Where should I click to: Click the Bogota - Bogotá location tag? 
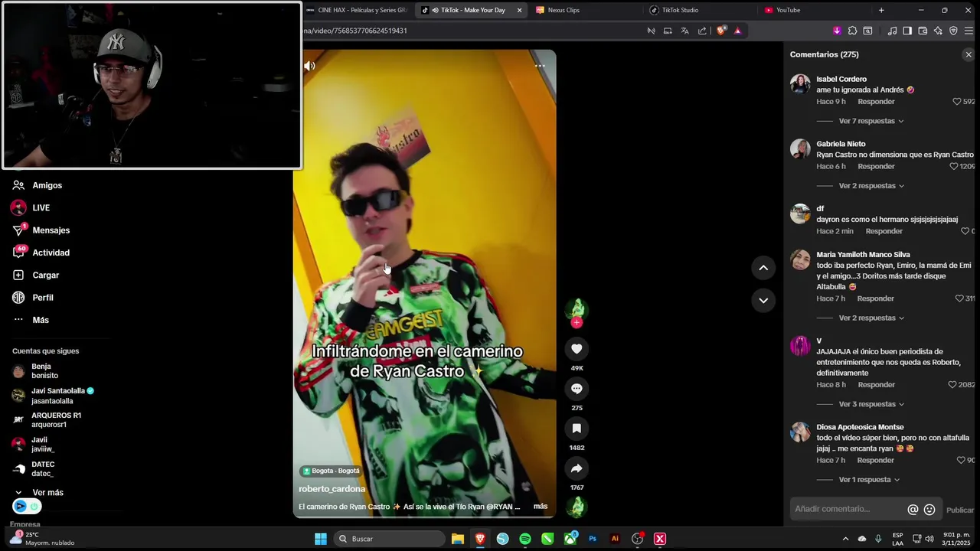[331, 471]
